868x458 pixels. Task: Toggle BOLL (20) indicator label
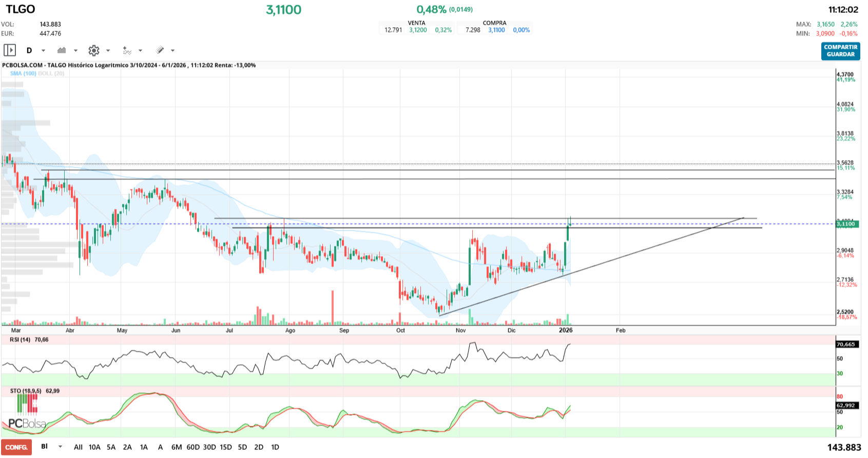pos(51,73)
